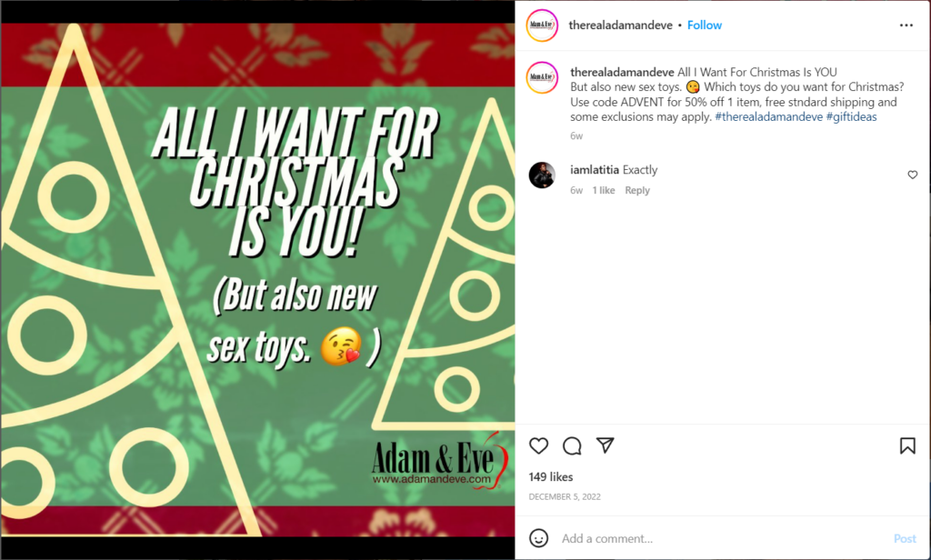The width and height of the screenshot is (931, 560).
Task: Click therealadamandeve's avatar in the post header
Action: click(543, 25)
